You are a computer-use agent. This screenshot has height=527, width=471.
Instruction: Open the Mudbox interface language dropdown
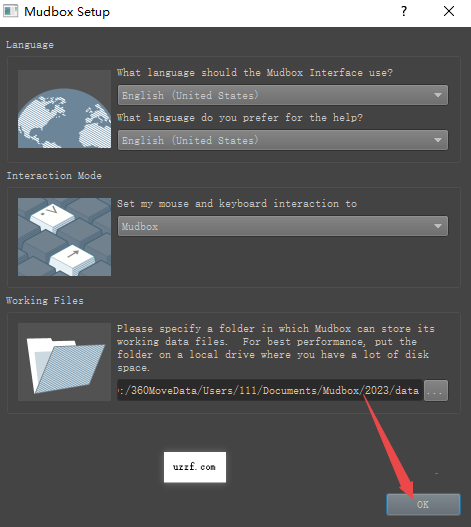tap(283, 95)
